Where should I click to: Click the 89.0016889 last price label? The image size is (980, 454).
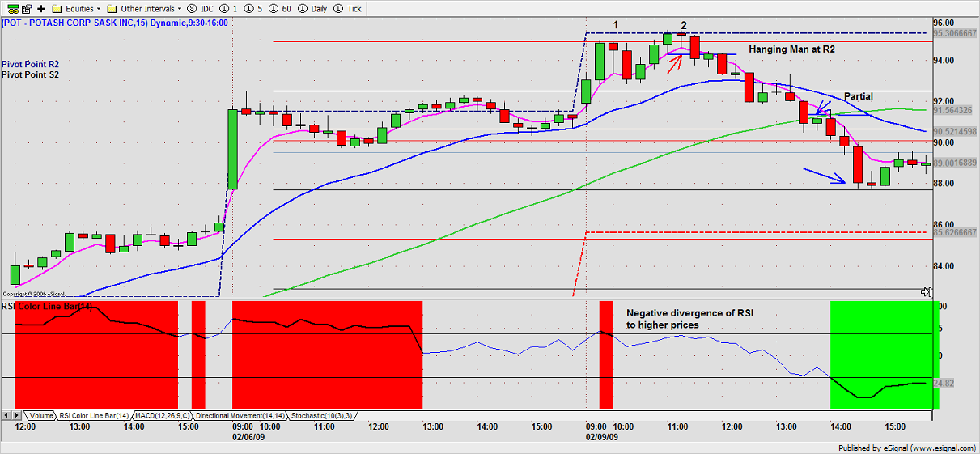(x=955, y=163)
